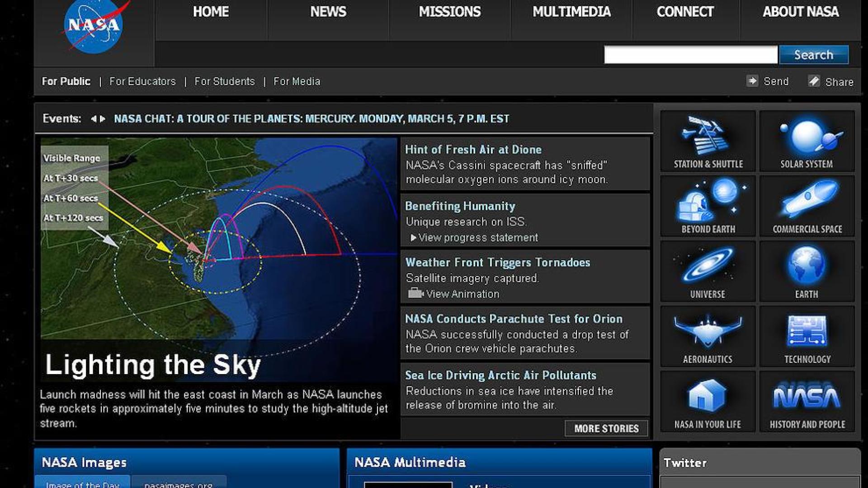This screenshot has height=488, width=868.
Task: Click the MORE STORIES button
Action: click(606, 428)
